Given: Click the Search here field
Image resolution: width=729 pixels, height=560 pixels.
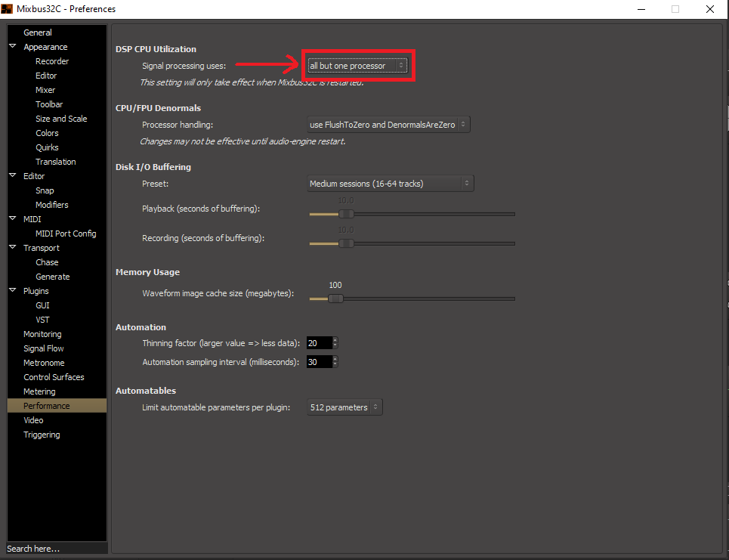Looking at the screenshot, I should [x=57, y=549].
